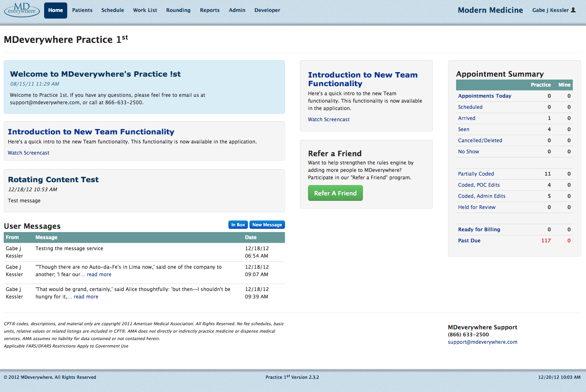Image resolution: width=586 pixels, height=392 pixels.
Task: Click read more on the Alice message
Action: coord(86,297)
